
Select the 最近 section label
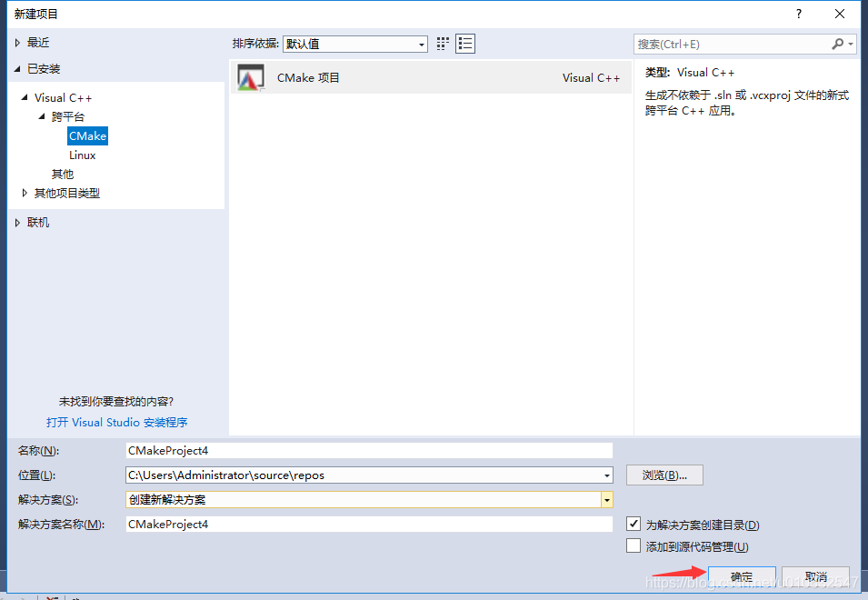click(x=38, y=43)
